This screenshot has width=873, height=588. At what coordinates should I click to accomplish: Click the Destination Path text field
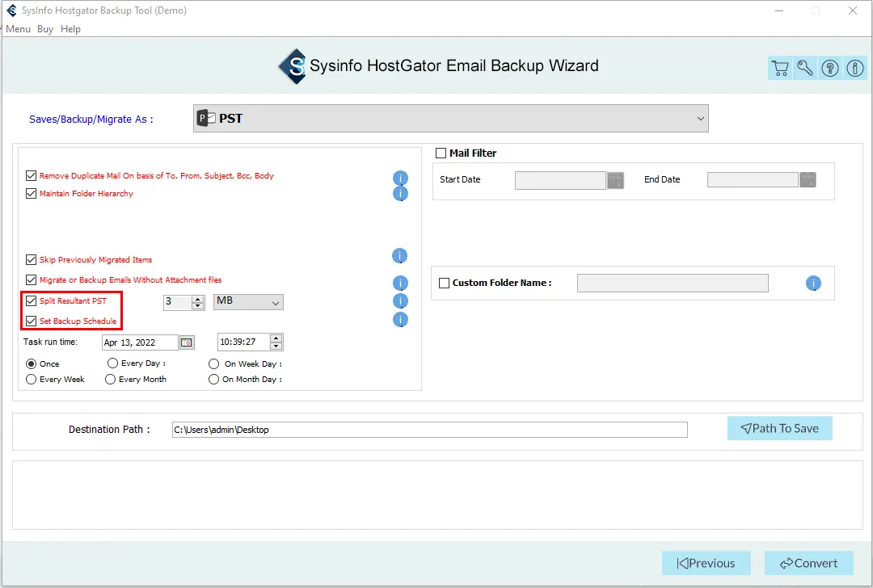(x=429, y=430)
